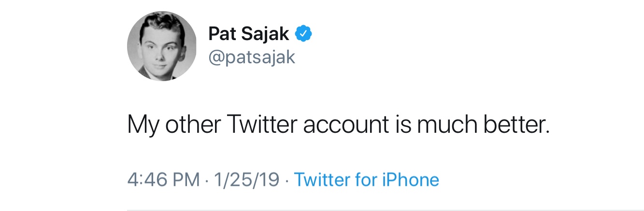Click the "PM" part of the timestamp

tap(186, 180)
